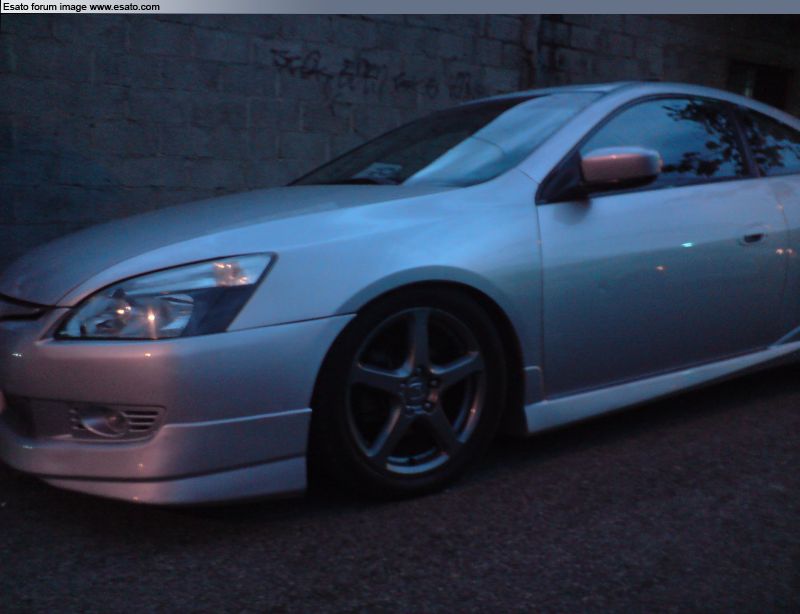Click the "Esato forum image" banner label
The image size is (800, 614).
(x=44, y=7)
